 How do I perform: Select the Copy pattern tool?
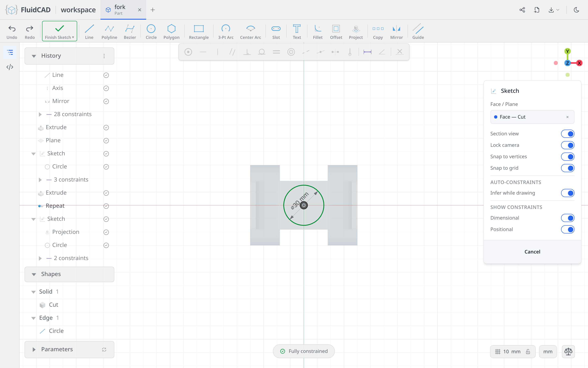coord(378,31)
